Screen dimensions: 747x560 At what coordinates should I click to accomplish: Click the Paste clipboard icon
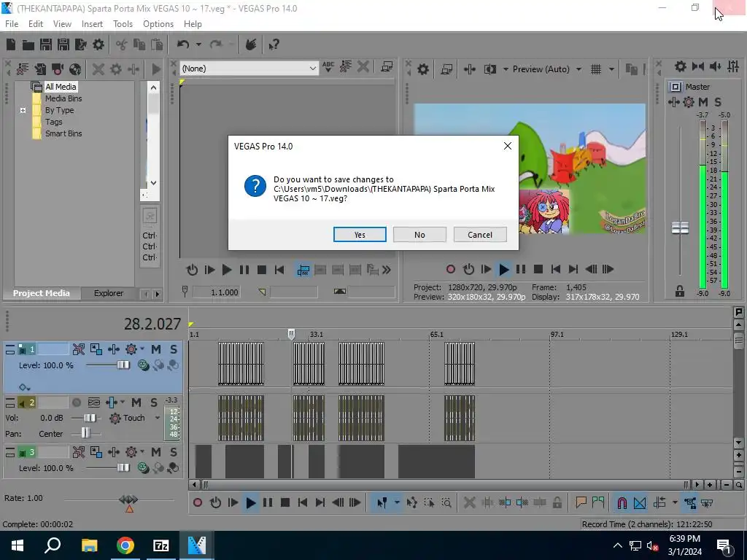tap(157, 44)
